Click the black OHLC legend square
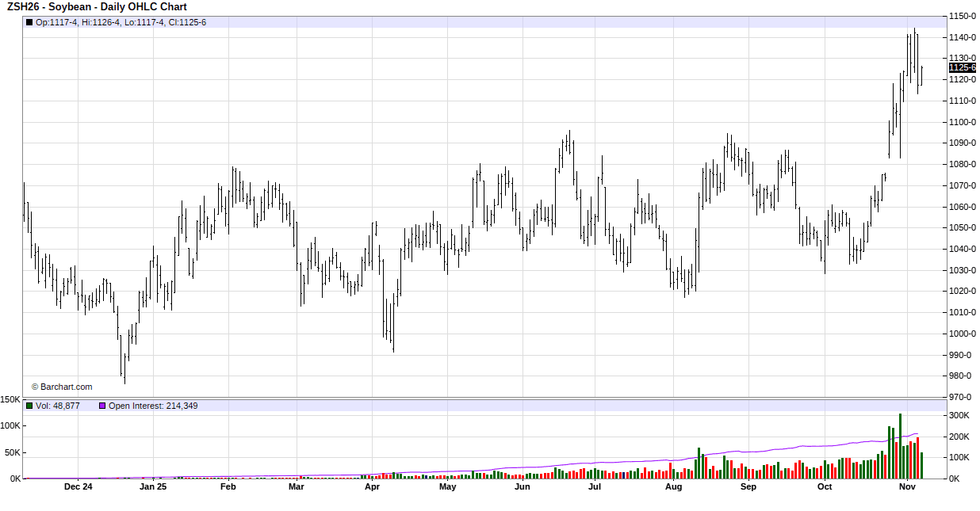This screenshot has height=511, width=980. pyautogui.click(x=29, y=22)
